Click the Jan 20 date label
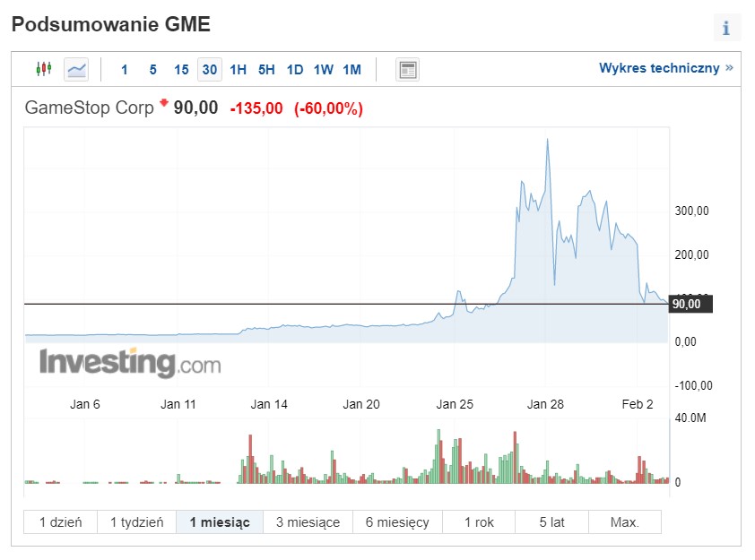The width and height of the screenshot is (755, 560). (x=361, y=404)
